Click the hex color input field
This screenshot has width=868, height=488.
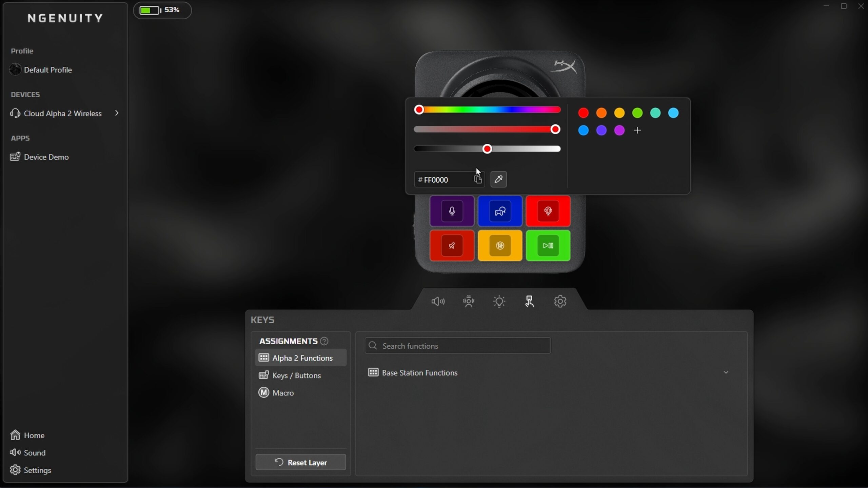tap(449, 179)
